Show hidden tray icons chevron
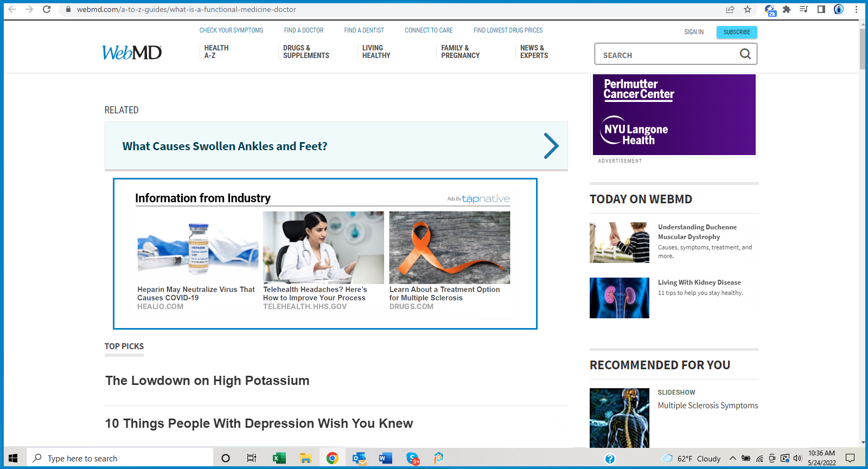Screen dimensions: 868x469 click(x=732, y=458)
